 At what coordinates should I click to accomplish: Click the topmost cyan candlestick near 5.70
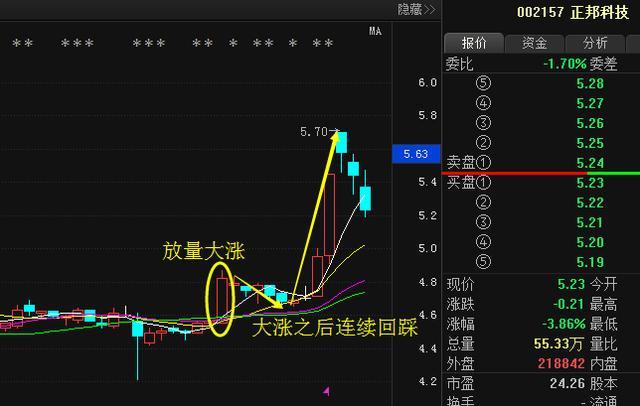click(342, 142)
